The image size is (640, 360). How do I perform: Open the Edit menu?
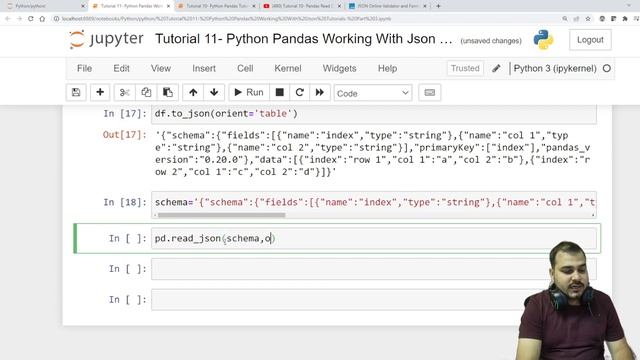tap(121, 69)
